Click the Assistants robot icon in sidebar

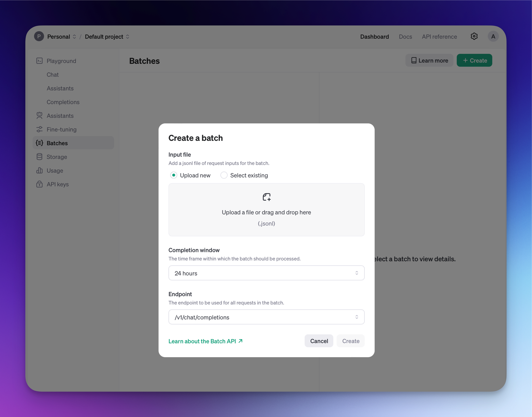pos(39,116)
